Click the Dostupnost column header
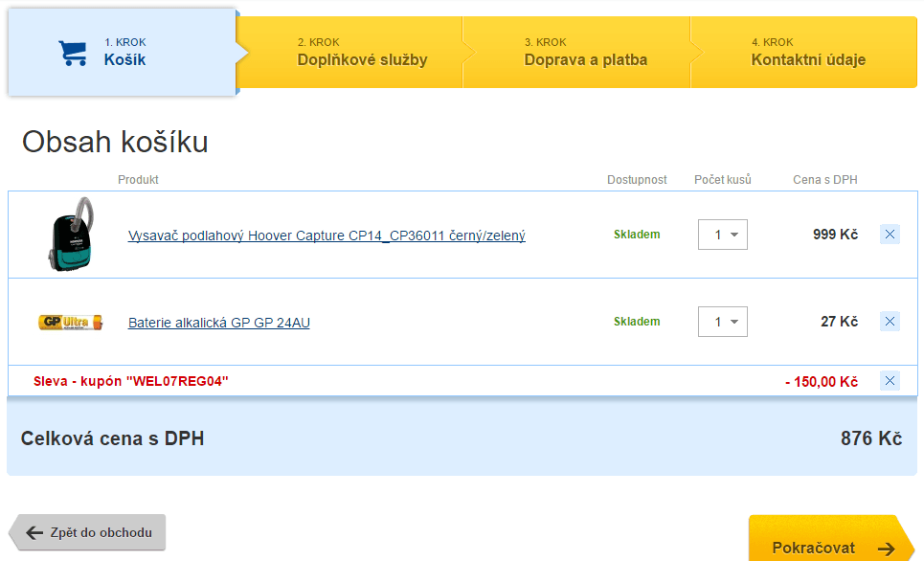This screenshot has height=561, width=924. 637,180
